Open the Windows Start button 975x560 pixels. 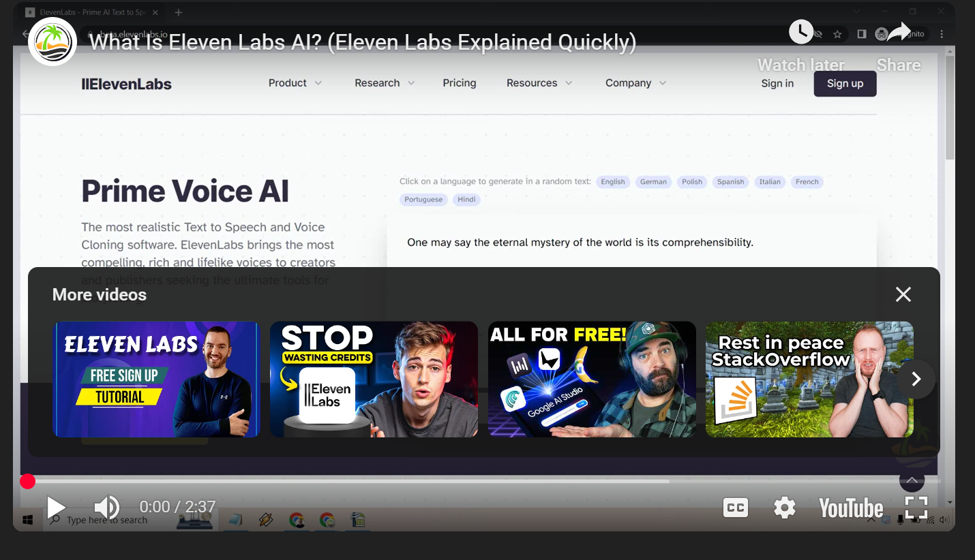click(28, 520)
